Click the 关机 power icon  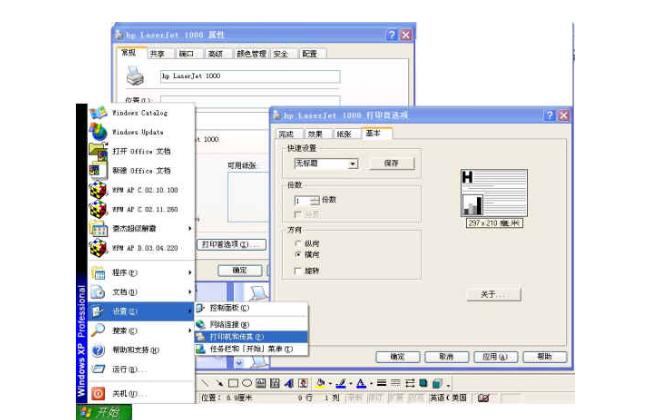click(x=98, y=393)
